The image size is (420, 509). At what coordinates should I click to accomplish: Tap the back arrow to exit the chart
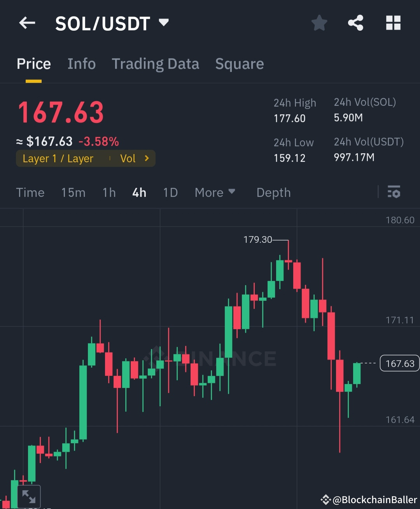click(x=27, y=23)
